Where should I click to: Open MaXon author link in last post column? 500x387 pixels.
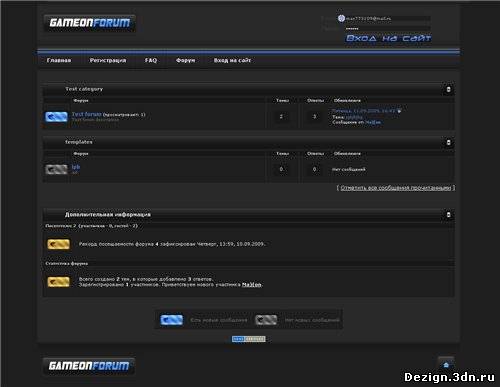pyautogui.click(x=373, y=122)
